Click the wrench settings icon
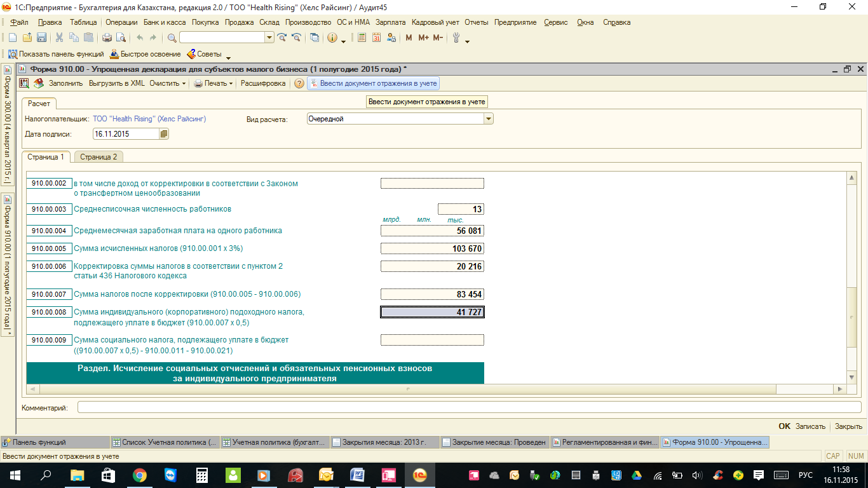The height and width of the screenshot is (488, 868). [x=456, y=37]
